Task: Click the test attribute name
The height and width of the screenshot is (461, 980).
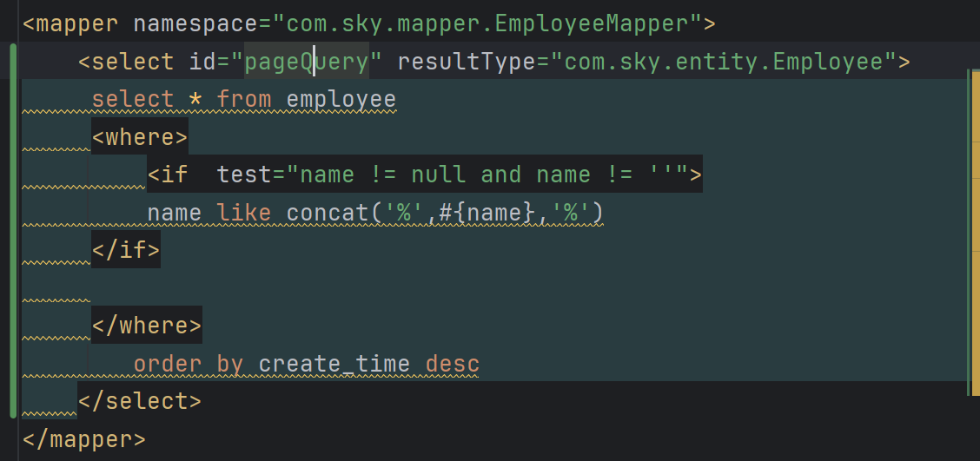Action: click(244, 175)
